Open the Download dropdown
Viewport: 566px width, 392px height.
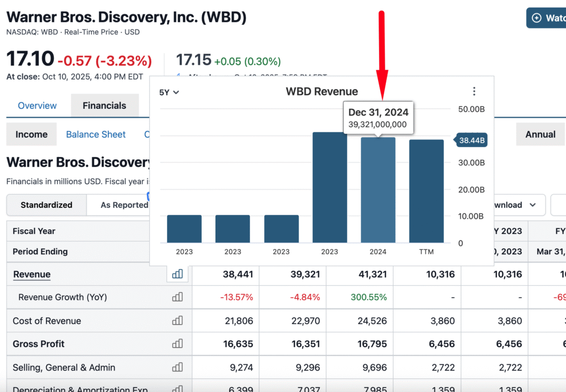click(514, 205)
